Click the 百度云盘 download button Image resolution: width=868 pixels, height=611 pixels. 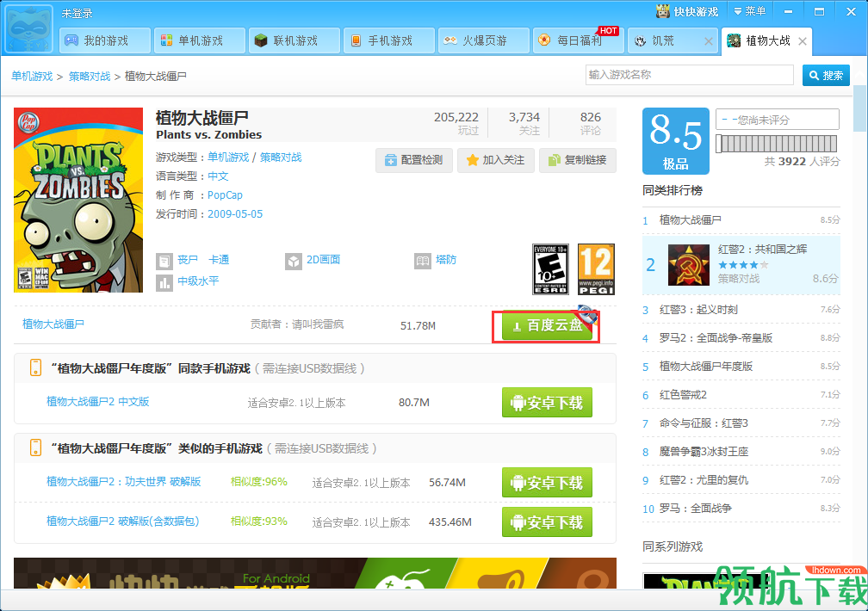pos(547,326)
